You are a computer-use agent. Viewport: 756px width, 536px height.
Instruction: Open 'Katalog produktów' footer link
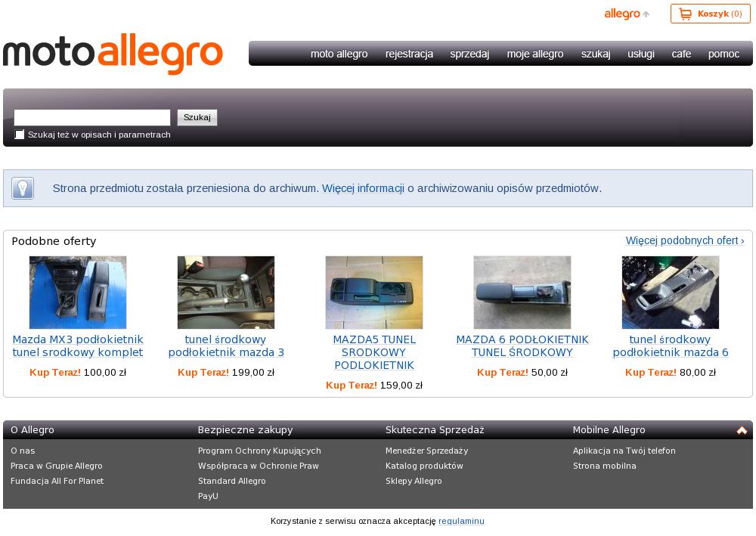click(424, 466)
